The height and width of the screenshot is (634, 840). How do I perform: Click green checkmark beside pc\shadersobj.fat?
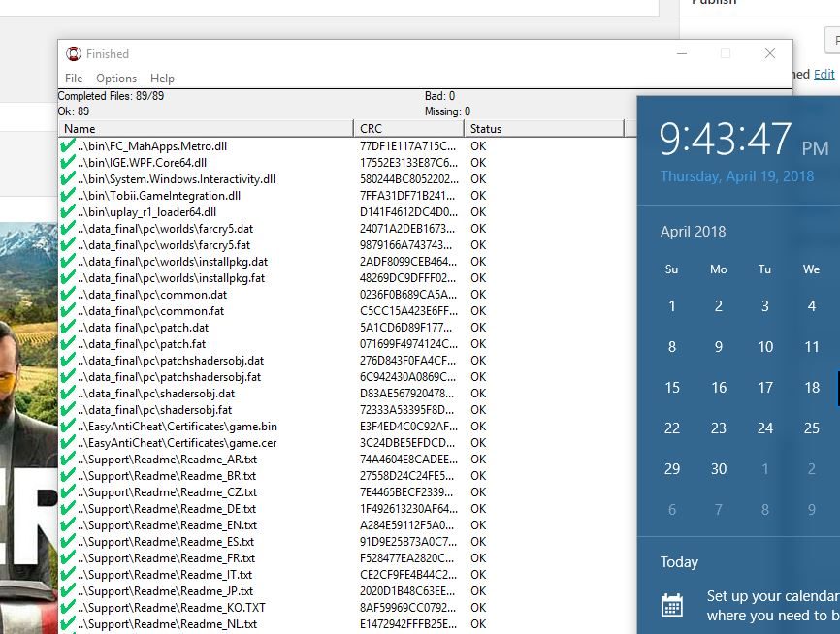tap(68, 410)
